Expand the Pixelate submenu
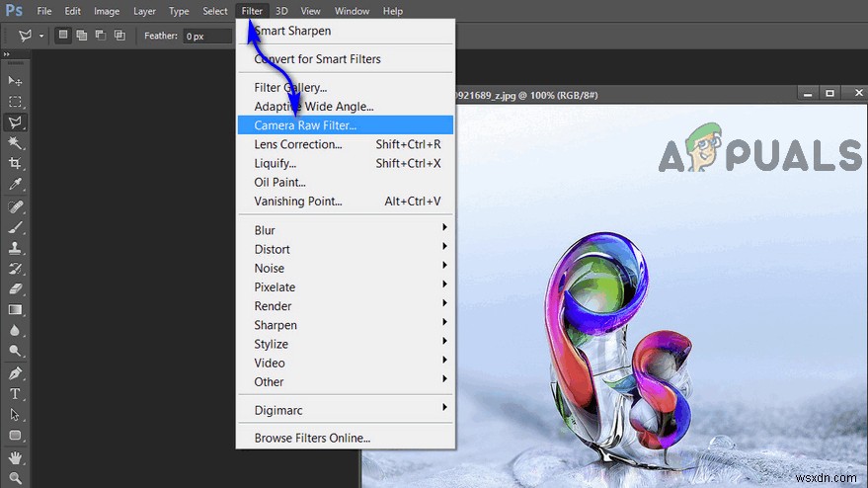The height and width of the screenshot is (488, 868). pyautogui.click(x=346, y=286)
